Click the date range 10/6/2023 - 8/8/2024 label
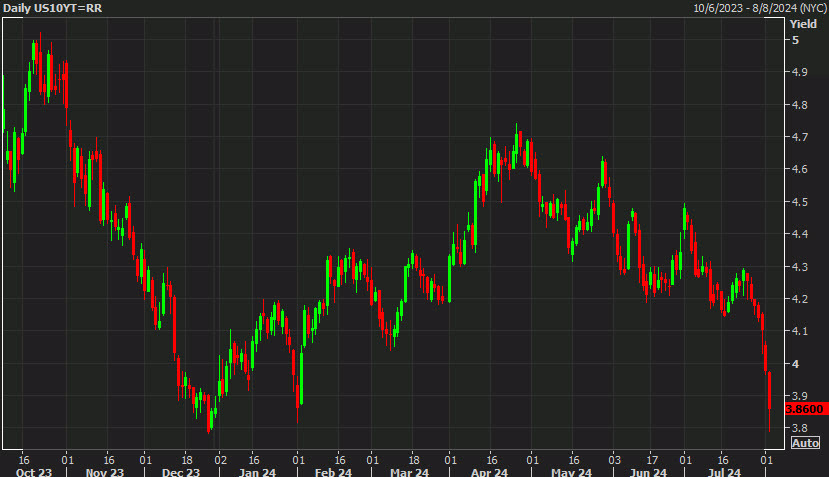This screenshot has width=829, height=477. point(760,8)
